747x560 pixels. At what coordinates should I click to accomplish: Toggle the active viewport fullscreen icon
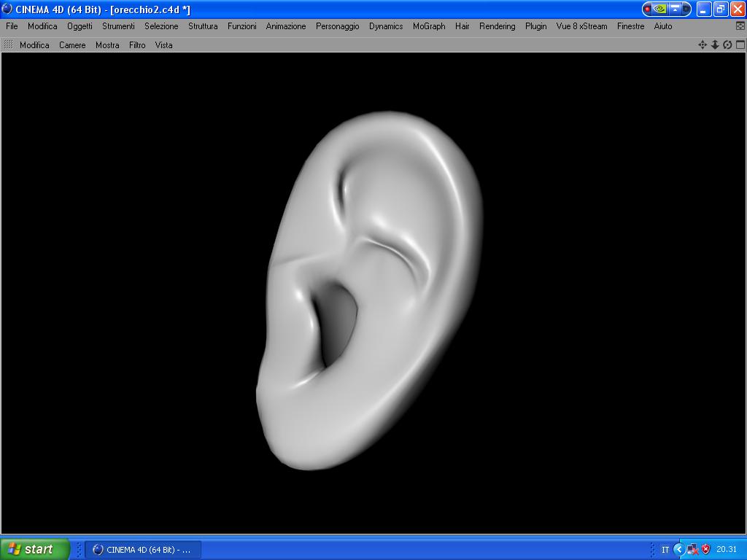tap(740, 44)
